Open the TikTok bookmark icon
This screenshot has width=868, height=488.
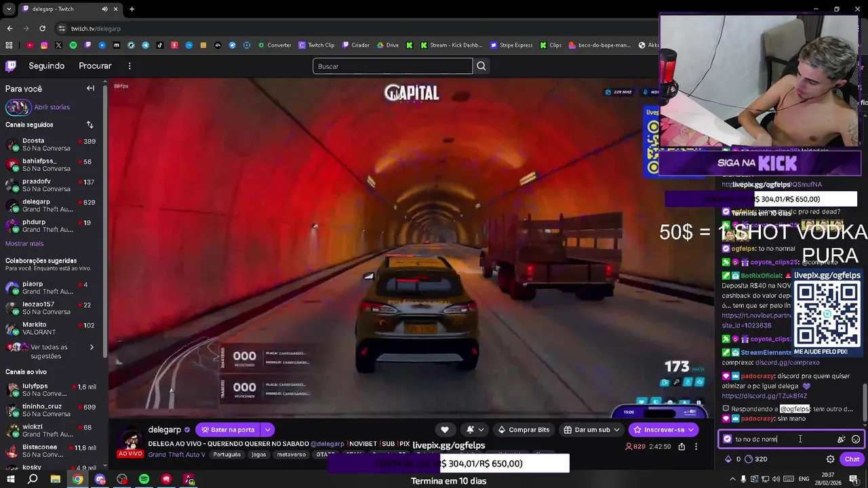pos(160,45)
